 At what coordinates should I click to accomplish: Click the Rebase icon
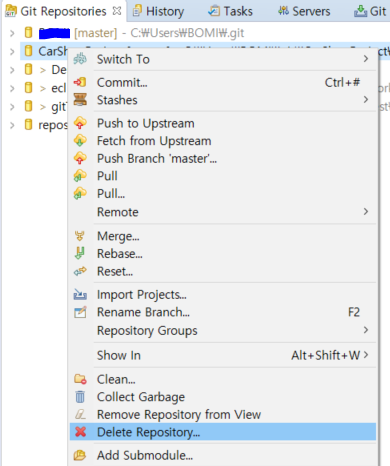[x=80, y=253]
